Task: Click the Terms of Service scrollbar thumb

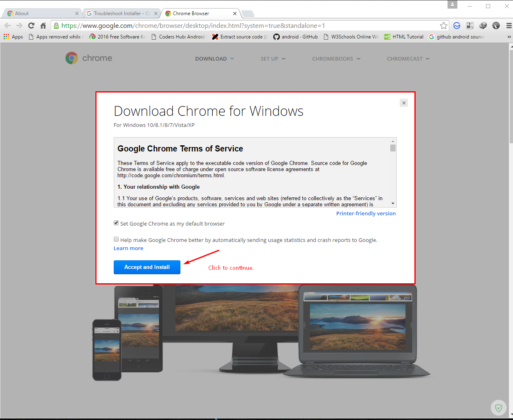Action: (393, 148)
